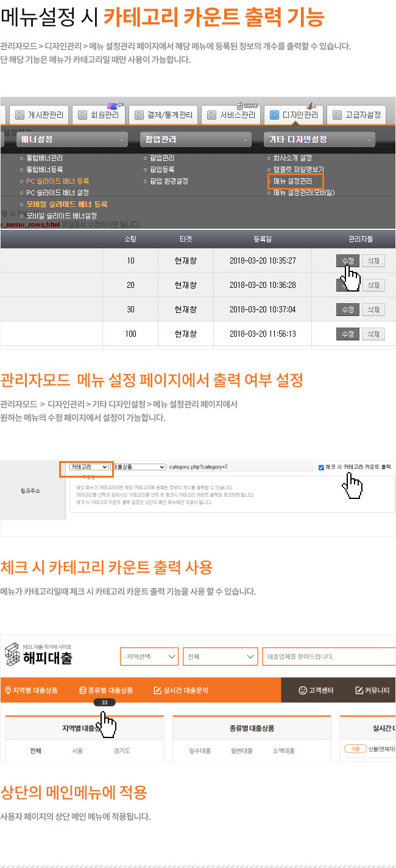Screen dimensions: 396x868
Task: Open the 전체 category dropdown
Action: coord(220,656)
